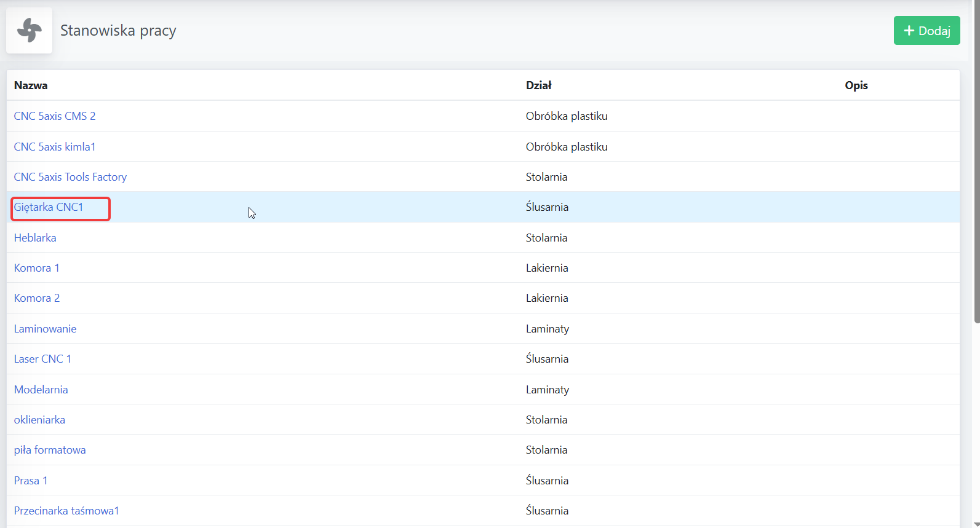Click the Dział column header
The width and height of the screenshot is (980, 528).
point(539,85)
